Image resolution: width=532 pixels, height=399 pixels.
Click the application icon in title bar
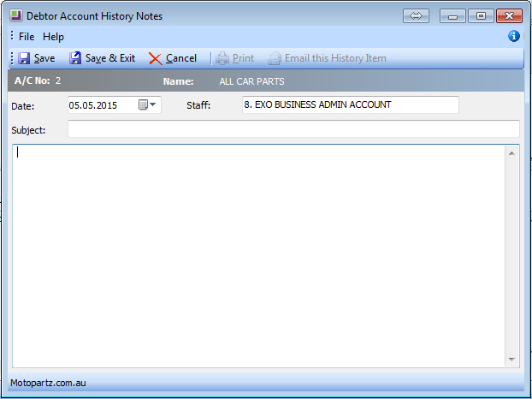tap(16, 15)
